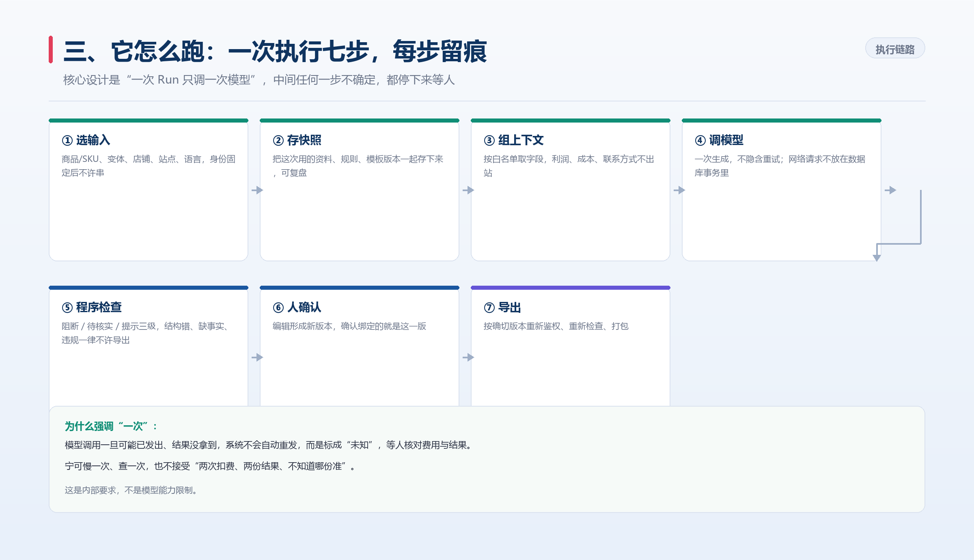Click the line starting 宁可慢一次、查一次

[x=210, y=466]
